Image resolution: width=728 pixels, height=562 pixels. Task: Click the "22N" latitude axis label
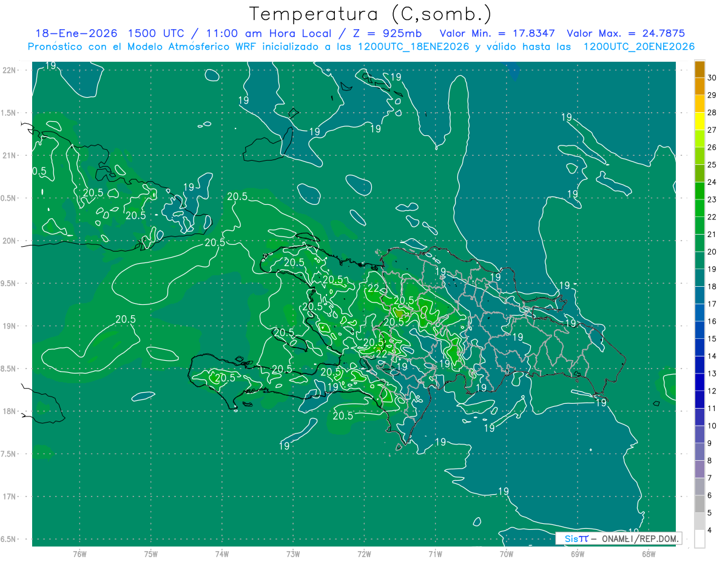pos(10,70)
